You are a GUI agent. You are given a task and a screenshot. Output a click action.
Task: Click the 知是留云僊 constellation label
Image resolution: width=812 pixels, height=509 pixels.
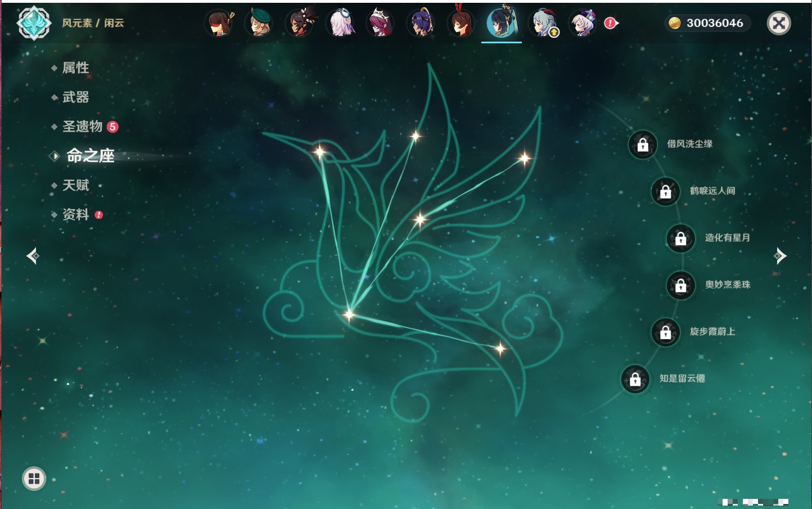(682, 379)
